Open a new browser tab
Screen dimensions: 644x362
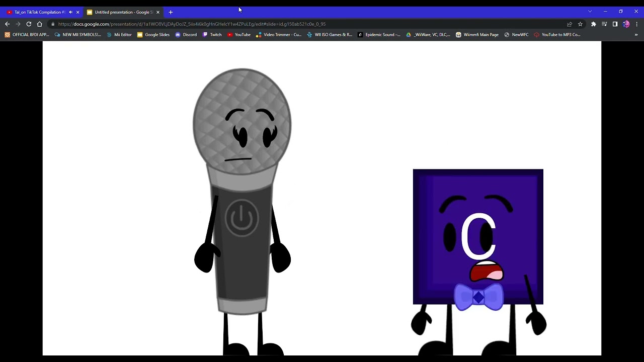click(171, 12)
